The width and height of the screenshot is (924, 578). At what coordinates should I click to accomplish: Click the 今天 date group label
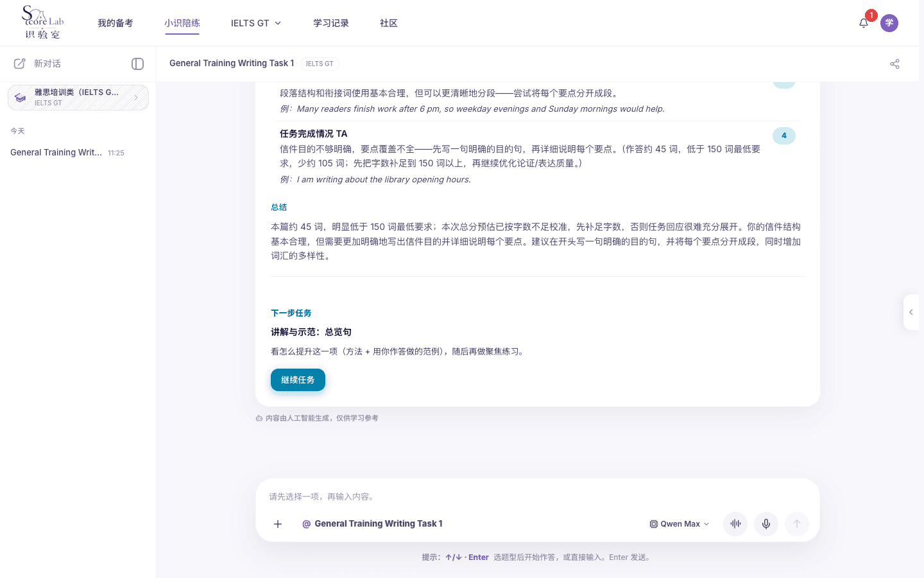click(x=17, y=131)
